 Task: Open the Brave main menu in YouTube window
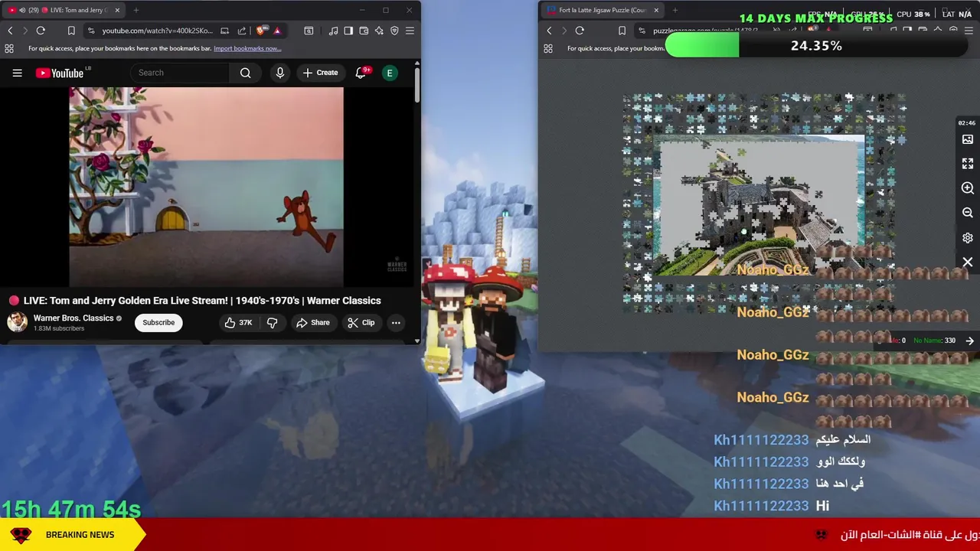tap(410, 31)
